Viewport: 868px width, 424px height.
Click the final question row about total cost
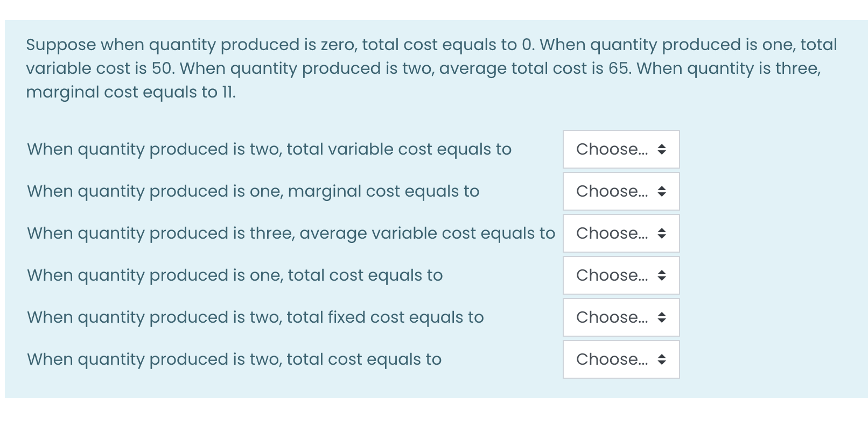(234, 359)
